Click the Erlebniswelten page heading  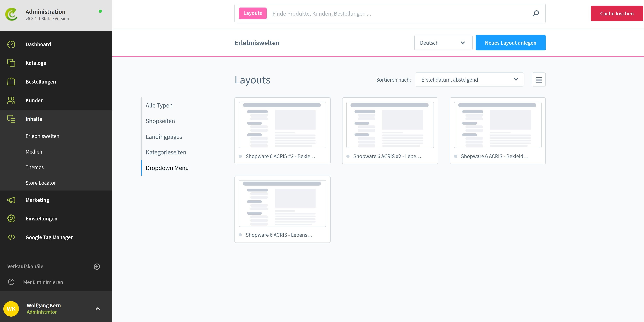[x=257, y=43]
